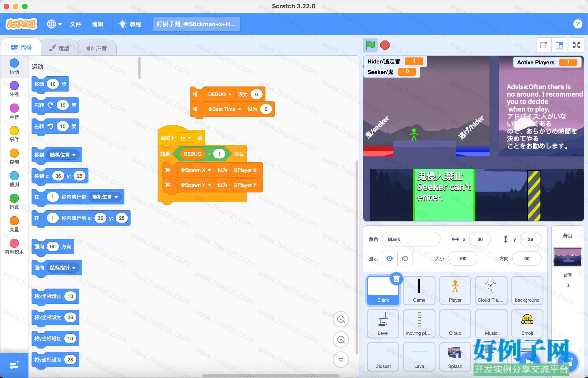The height and width of the screenshot is (378, 588).
Task: Edit the project title field
Action: [x=196, y=24]
